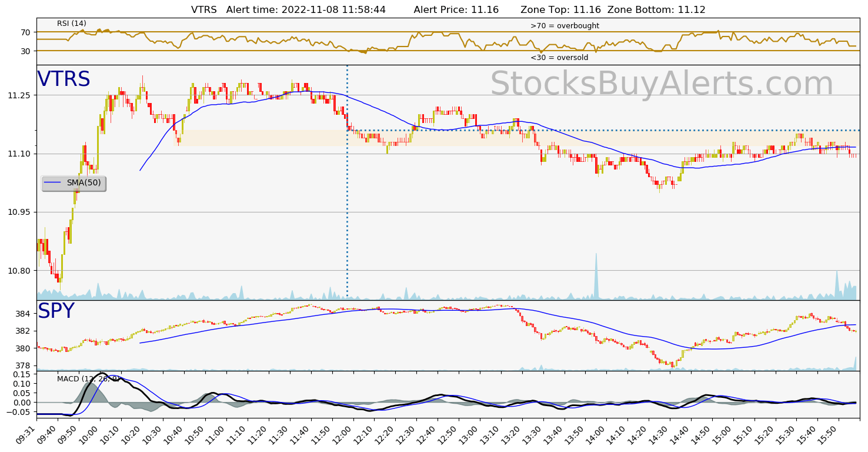Click the 12:00 time axis label
This screenshot has height=452, width=868.
342,434
